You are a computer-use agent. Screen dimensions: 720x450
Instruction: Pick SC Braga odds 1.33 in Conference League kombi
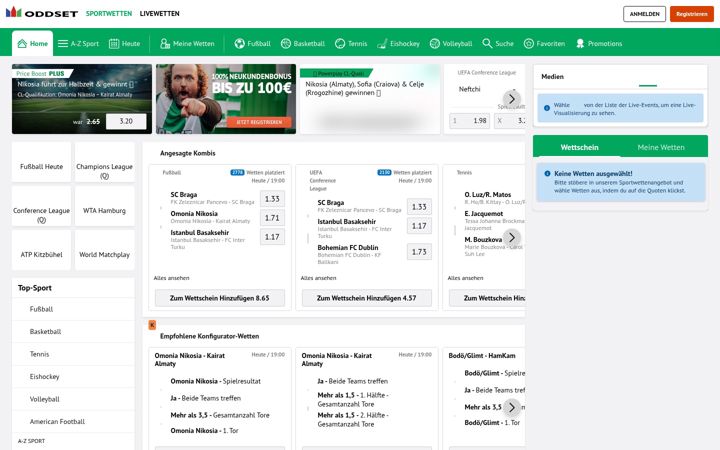419,207
